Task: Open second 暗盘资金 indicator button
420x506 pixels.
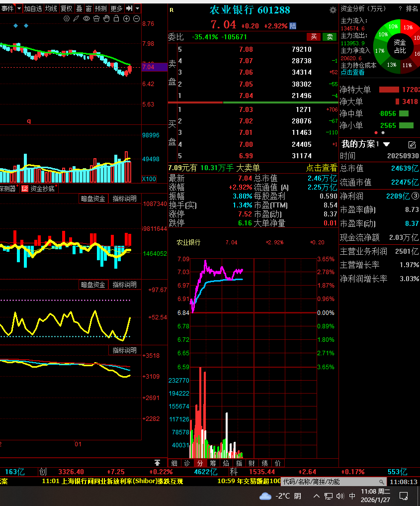Action: [93, 285]
